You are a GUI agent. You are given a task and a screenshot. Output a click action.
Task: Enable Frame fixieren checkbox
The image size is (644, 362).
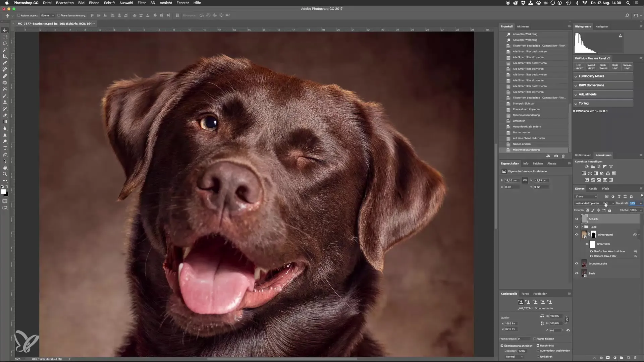click(535, 339)
